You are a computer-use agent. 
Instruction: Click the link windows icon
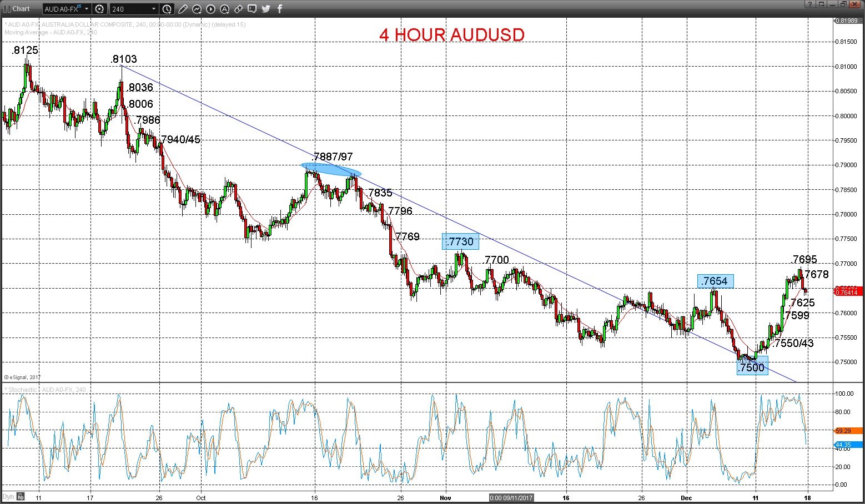click(x=238, y=9)
